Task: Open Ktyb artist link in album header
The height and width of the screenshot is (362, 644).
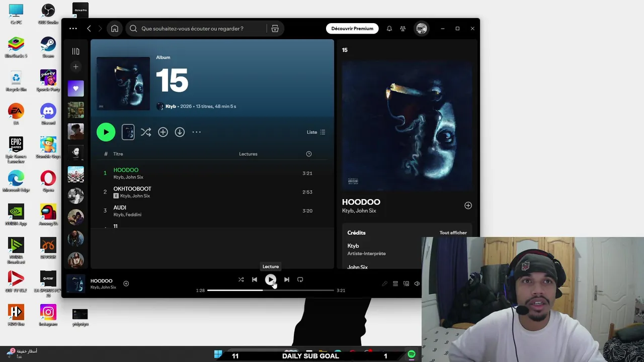Action: pyautogui.click(x=171, y=106)
